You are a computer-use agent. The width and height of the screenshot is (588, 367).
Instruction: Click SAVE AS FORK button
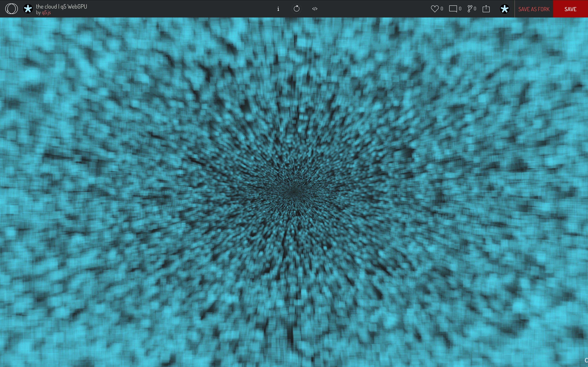(534, 9)
